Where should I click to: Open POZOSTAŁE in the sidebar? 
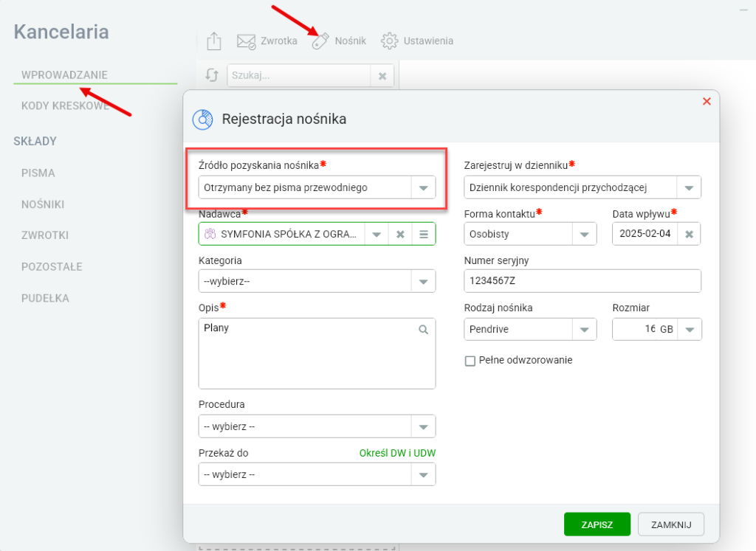click(52, 266)
